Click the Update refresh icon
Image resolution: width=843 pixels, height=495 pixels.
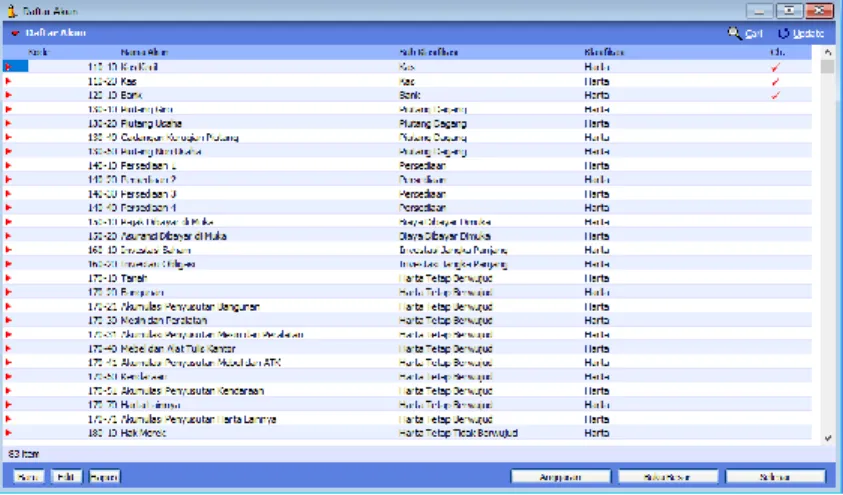coord(783,33)
